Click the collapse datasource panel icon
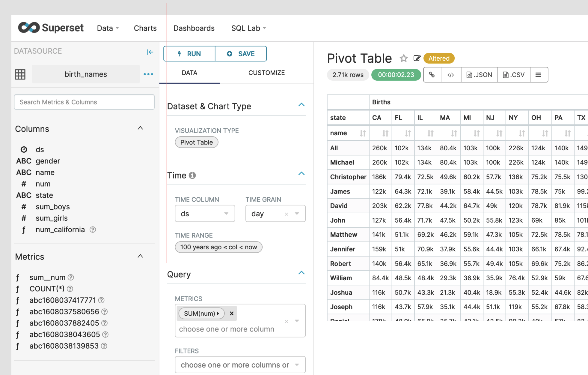This screenshot has width=588, height=375. coord(150,52)
